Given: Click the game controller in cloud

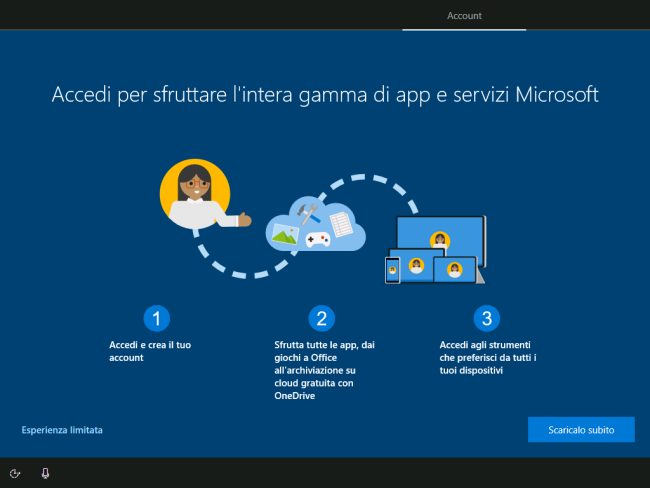Looking at the screenshot, I should pyautogui.click(x=318, y=240).
